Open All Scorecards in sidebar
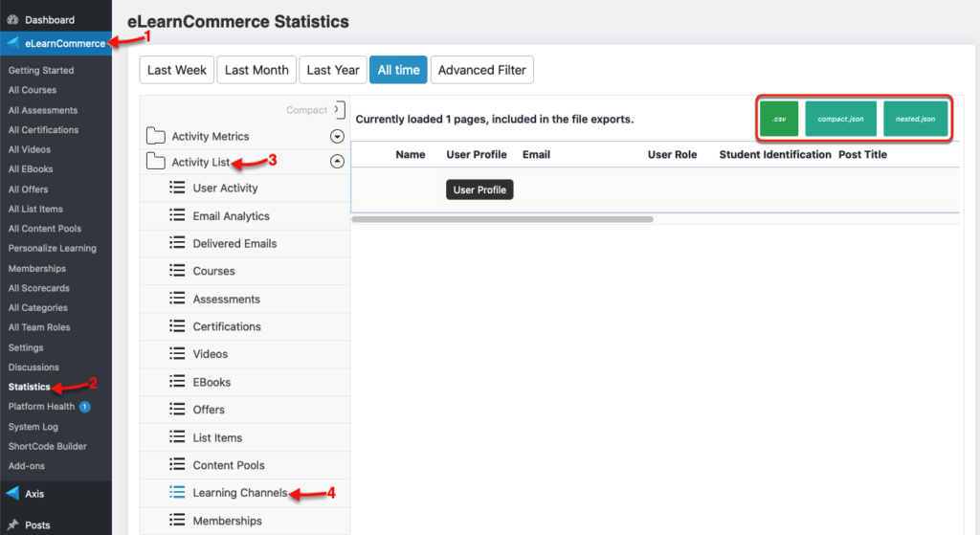 (38, 288)
